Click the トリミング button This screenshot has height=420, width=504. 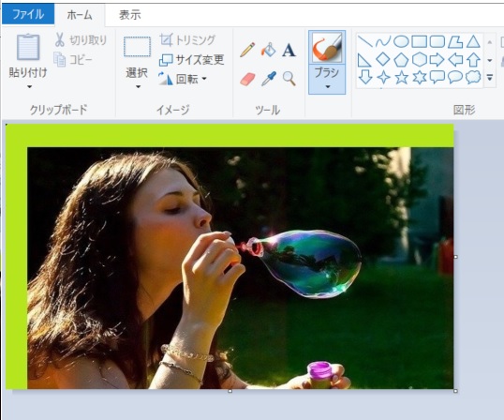(187, 40)
